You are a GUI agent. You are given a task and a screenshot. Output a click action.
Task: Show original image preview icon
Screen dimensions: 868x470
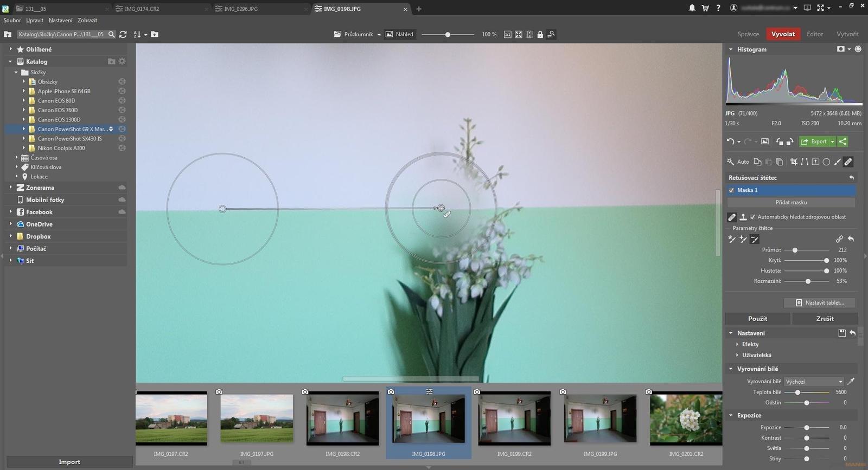pyautogui.click(x=765, y=141)
